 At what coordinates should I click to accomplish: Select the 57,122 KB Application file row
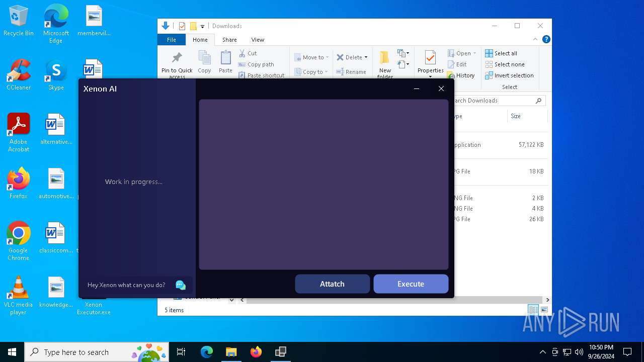click(500, 145)
